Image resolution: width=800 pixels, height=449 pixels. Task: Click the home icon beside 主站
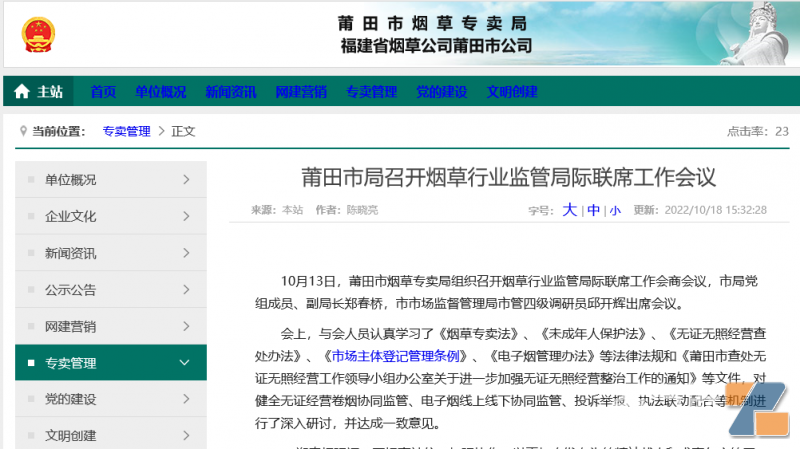click(22, 92)
